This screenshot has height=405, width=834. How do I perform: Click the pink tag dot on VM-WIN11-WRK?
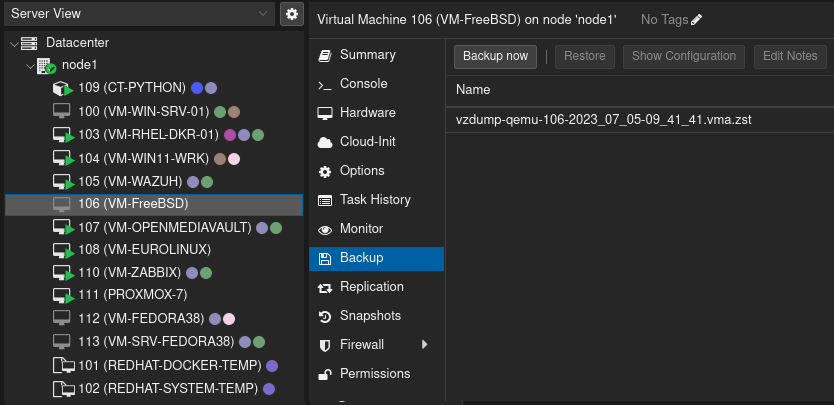(x=234, y=158)
